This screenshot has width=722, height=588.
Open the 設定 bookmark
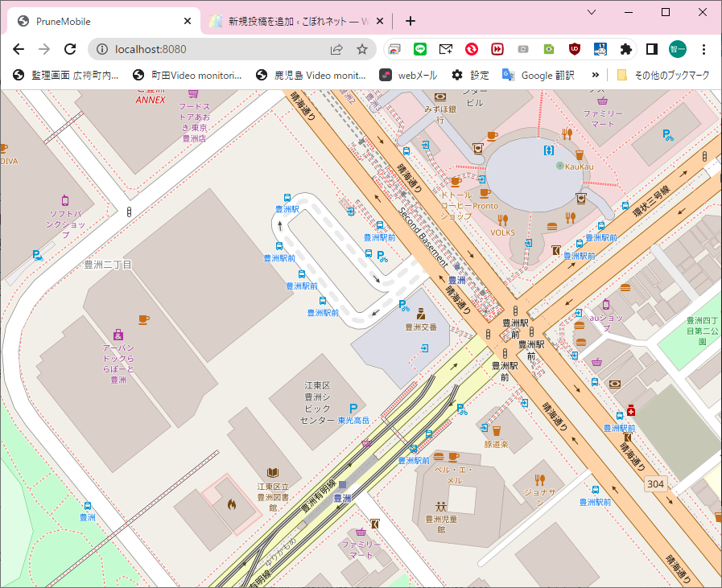[470, 75]
